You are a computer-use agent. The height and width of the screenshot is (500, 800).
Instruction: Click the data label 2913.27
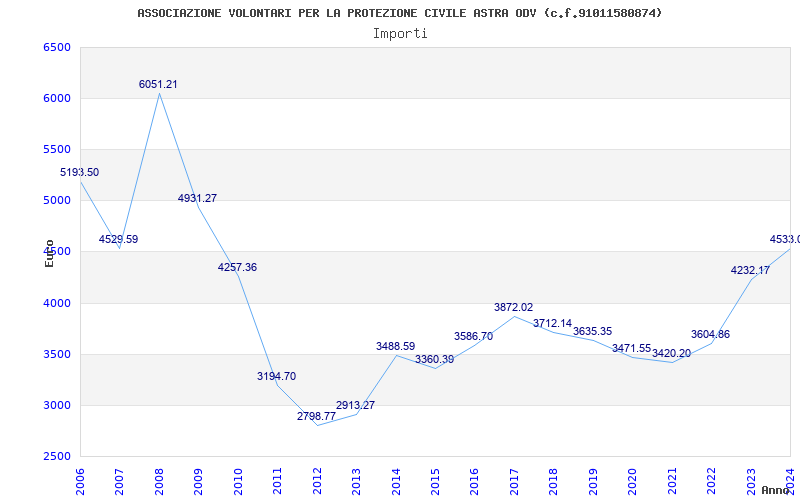coord(356,406)
